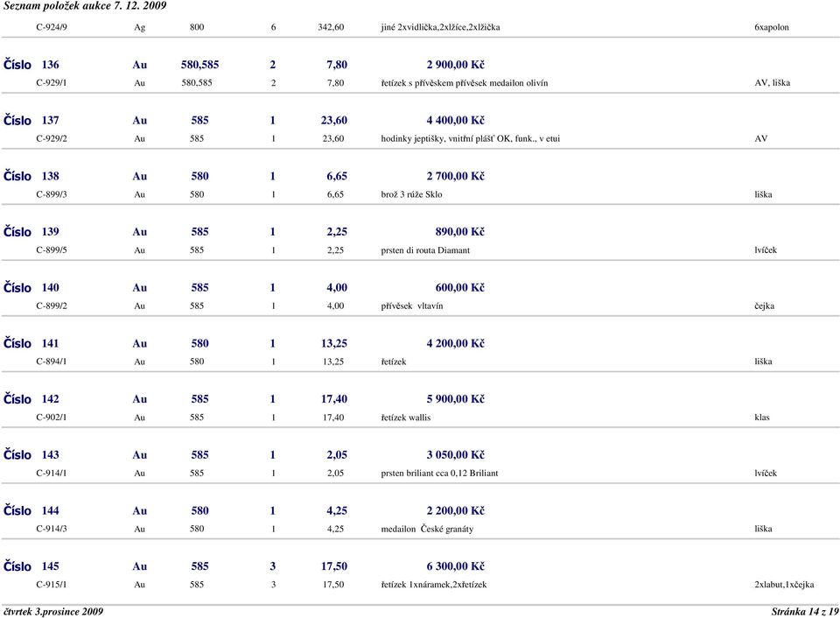This screenshot has height=618, width=840.
Task: Click the 'přívěsek vltavín' description
Action: coord(411,306)
